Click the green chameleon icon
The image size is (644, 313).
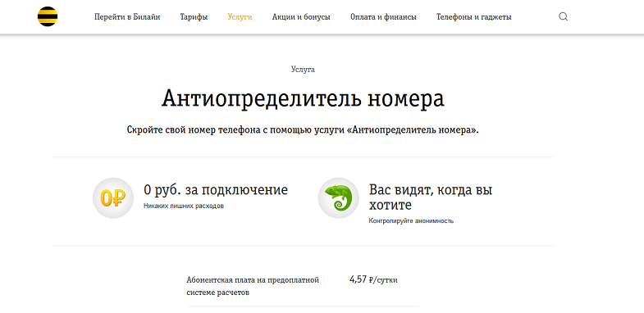339,197
